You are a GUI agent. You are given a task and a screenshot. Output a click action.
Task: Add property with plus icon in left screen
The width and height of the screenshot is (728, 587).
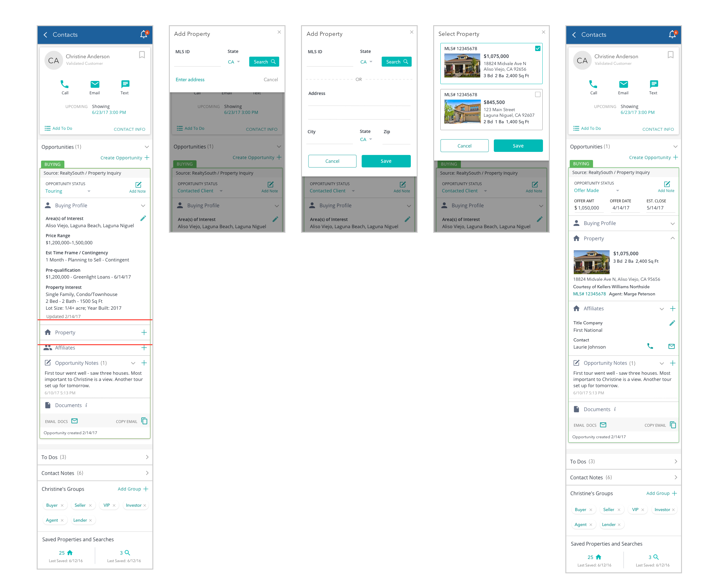click(144, 332)
